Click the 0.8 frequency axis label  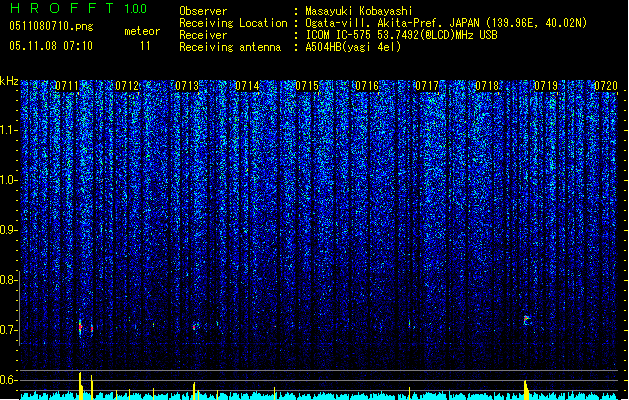point(9,280)
